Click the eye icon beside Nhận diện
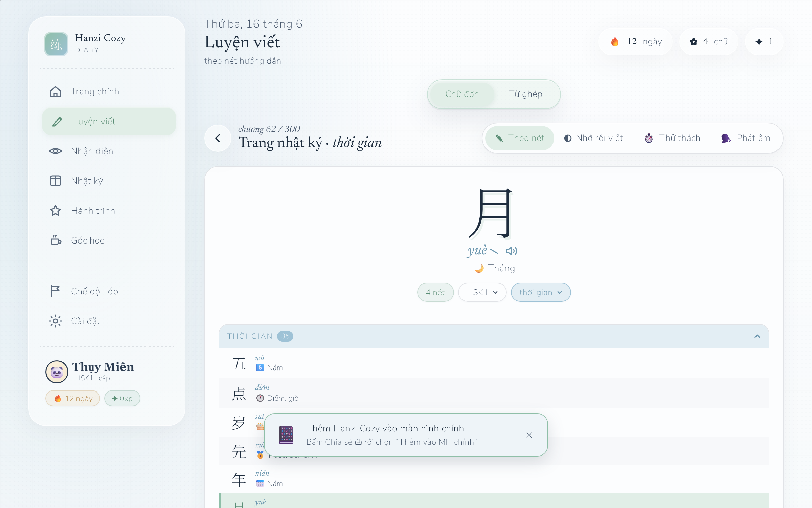This screenshot has width=812, height=508. tap(55, 151)
